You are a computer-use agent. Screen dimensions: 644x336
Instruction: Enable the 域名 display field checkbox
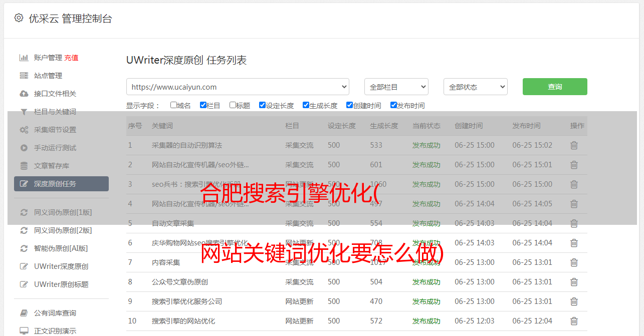click(x=173, y=105)
